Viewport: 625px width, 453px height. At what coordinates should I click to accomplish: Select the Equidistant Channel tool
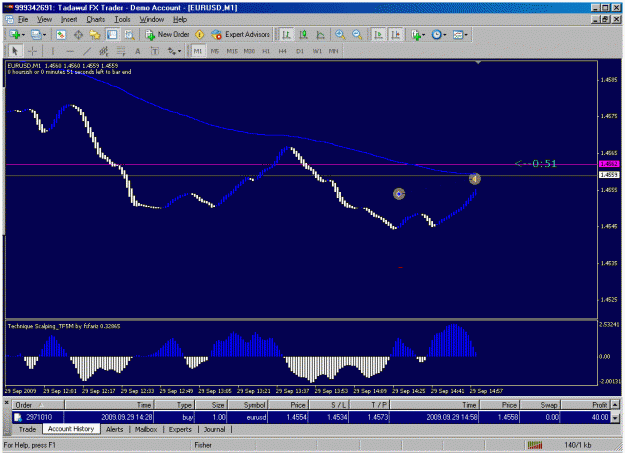(x=104, y=51)
